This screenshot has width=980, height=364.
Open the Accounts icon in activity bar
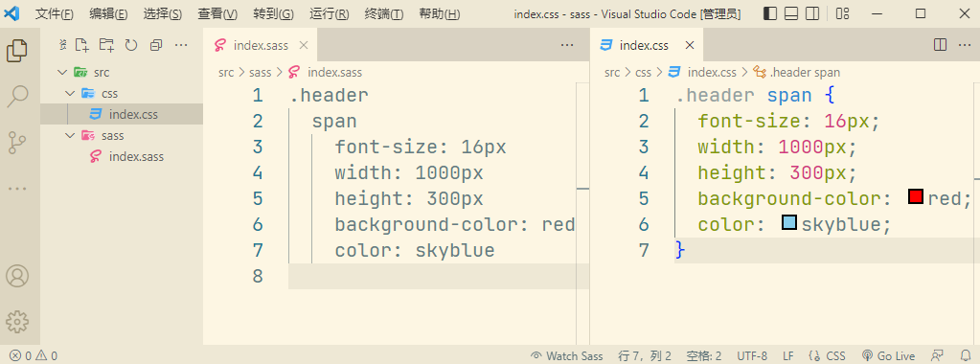pos(17,276)
